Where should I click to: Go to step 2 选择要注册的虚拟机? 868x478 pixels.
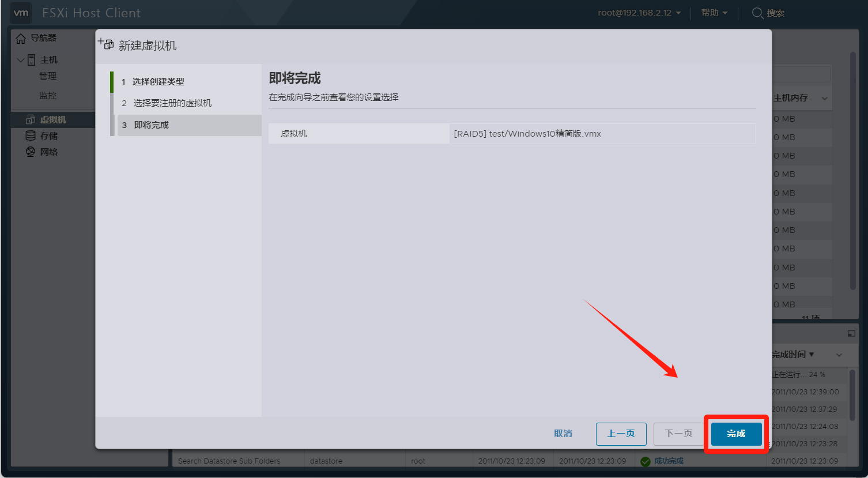(172, 103)
